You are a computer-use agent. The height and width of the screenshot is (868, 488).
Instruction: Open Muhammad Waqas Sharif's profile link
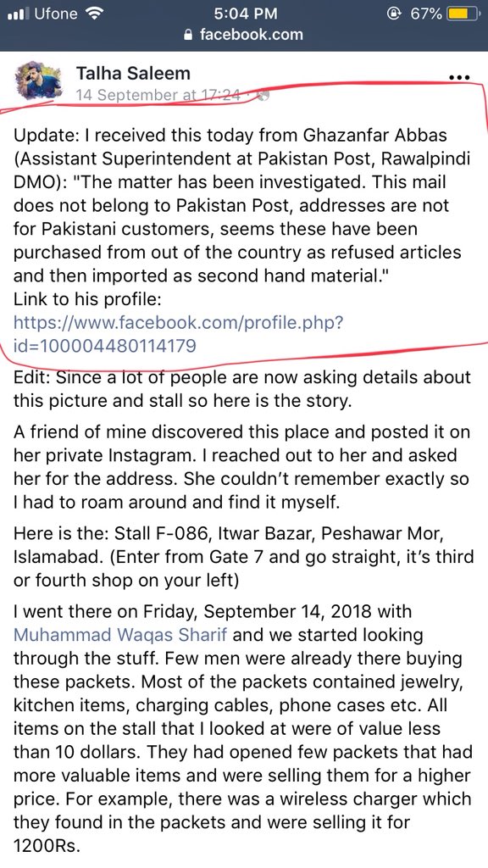coord(120,634)
